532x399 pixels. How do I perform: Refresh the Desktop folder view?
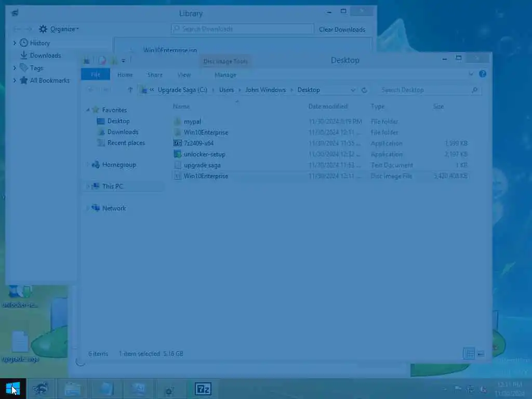pyautogui.click(x=364, y=90)
